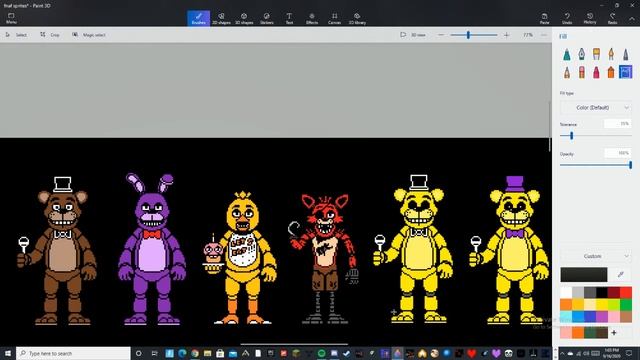Viewport: 640px width, 360px height.
Task: Open the History panel
Action: tap(590, 18)
